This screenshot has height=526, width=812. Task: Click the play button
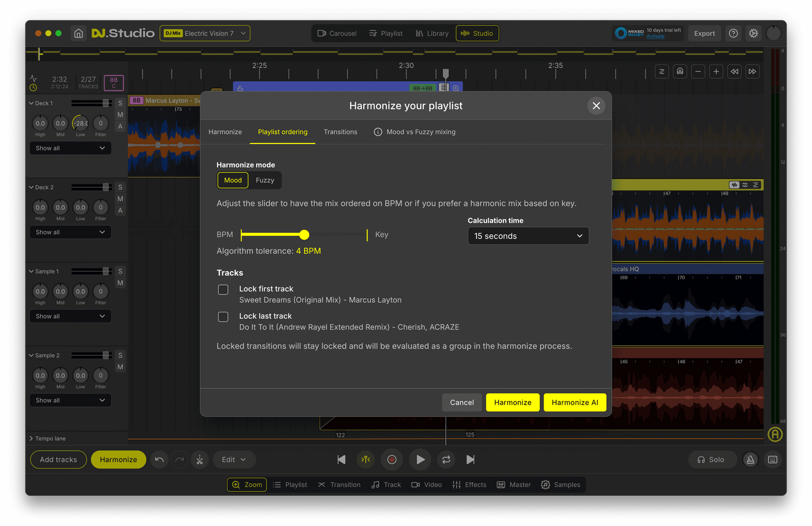[x=420, y=459]
